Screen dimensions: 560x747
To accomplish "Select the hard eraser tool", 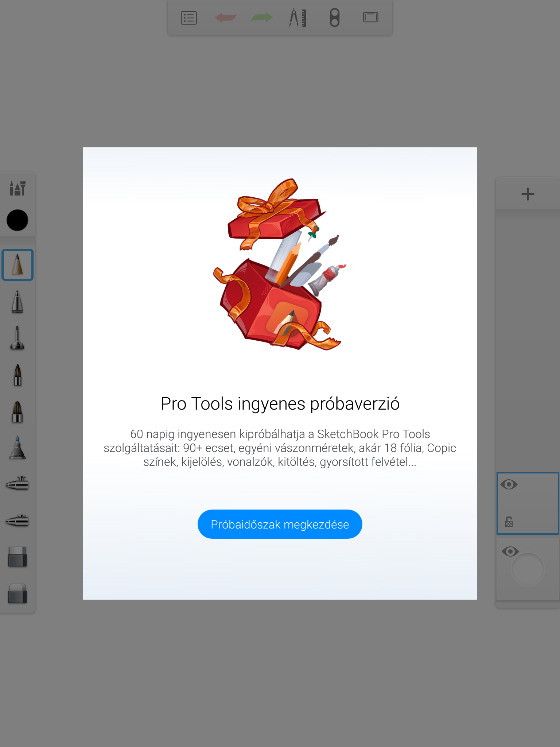I will point(17,557).
